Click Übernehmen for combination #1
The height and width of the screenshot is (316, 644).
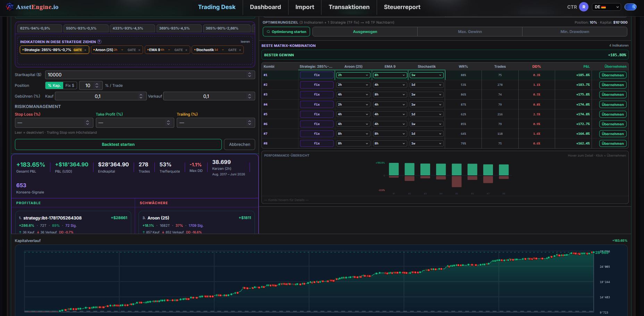point(613,75)
